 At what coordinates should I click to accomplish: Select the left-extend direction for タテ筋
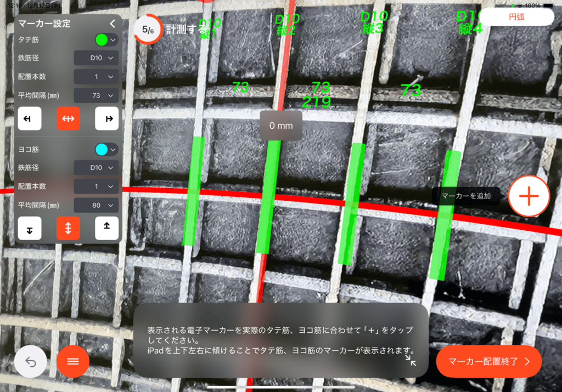pyautogui.click(x=30, y=118)
